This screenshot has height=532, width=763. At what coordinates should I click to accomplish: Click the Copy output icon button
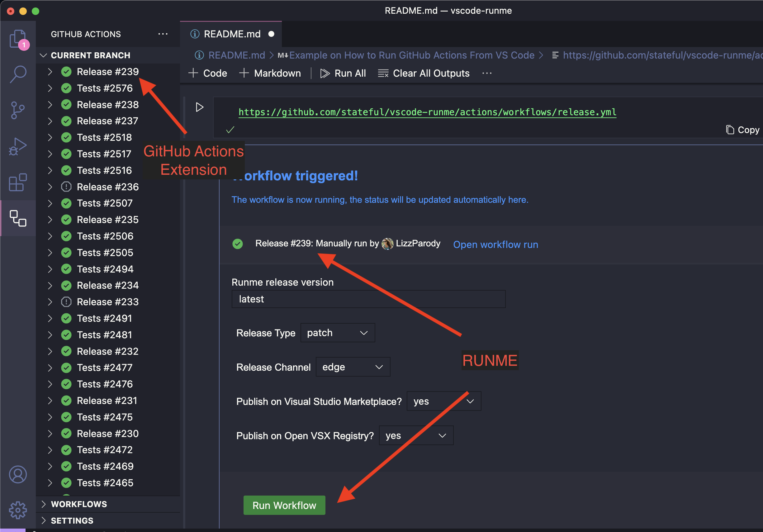pos(742,130)
